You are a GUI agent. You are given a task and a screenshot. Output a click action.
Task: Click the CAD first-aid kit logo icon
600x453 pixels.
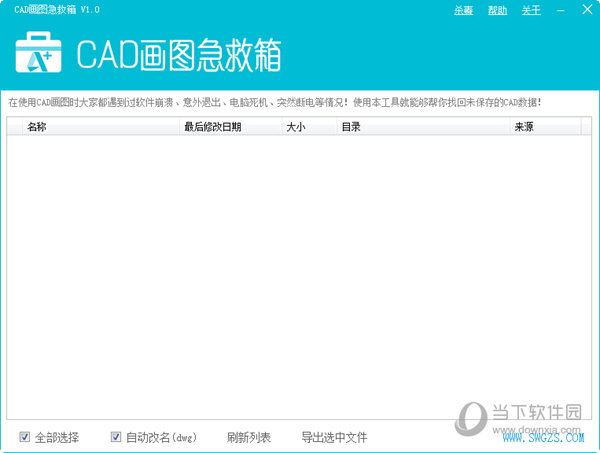click(x=38, y=52)
